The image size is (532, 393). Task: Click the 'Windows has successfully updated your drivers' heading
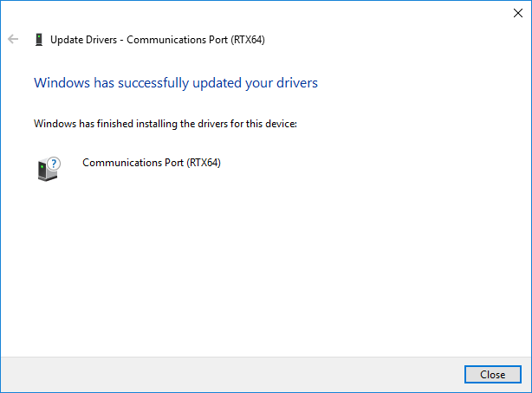pos(176,83)
